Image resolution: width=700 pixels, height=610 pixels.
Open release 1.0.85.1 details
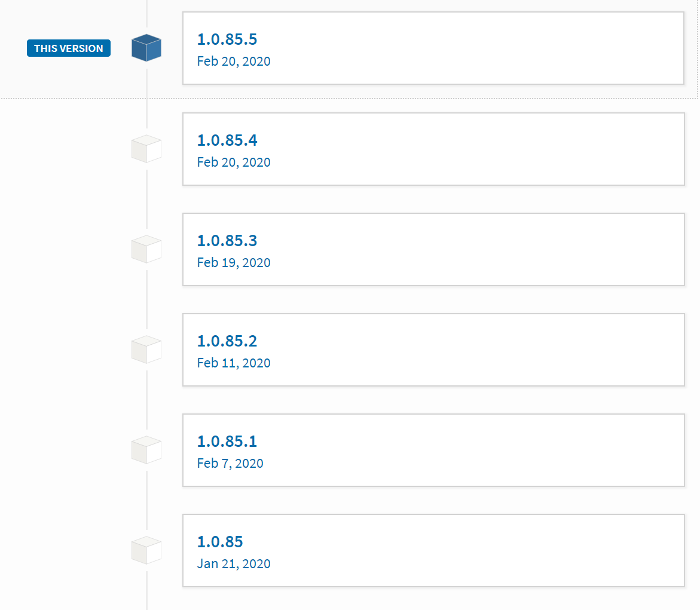coord(226,441)
